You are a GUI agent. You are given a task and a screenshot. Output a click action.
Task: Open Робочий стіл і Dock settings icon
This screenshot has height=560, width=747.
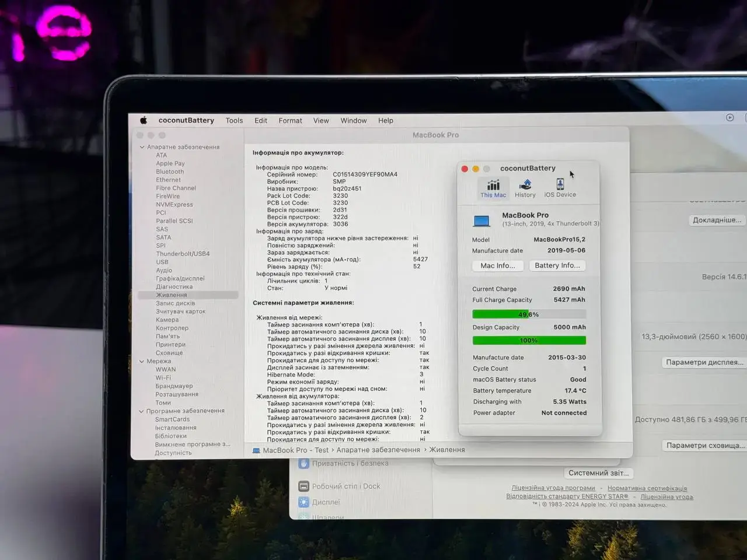[303, 486]
